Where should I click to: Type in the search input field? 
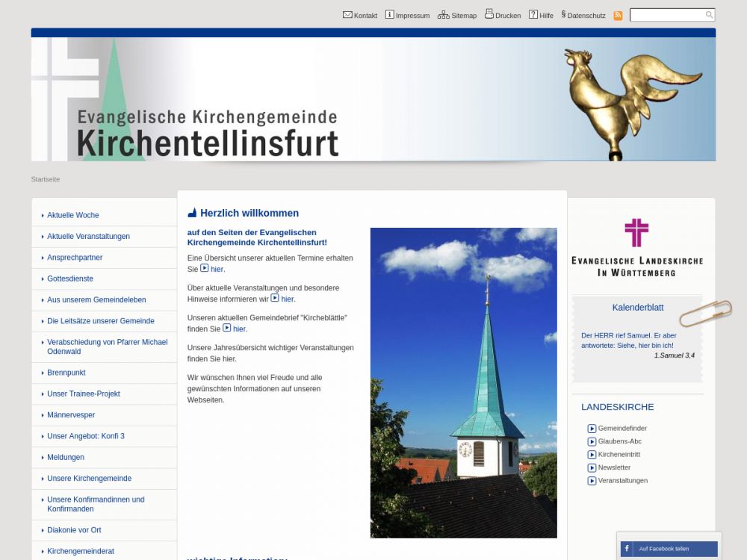coord(666,15)
